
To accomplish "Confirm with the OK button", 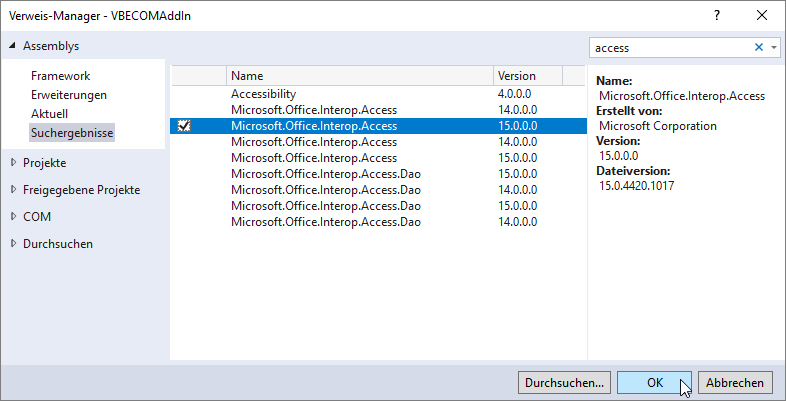I will tap(655, 383).
